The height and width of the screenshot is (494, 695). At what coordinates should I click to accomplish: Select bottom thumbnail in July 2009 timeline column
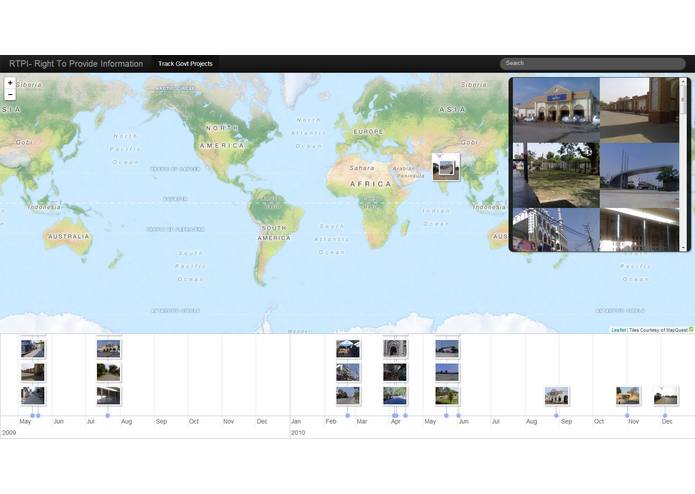pyautogui.click(x=109, y=396)
